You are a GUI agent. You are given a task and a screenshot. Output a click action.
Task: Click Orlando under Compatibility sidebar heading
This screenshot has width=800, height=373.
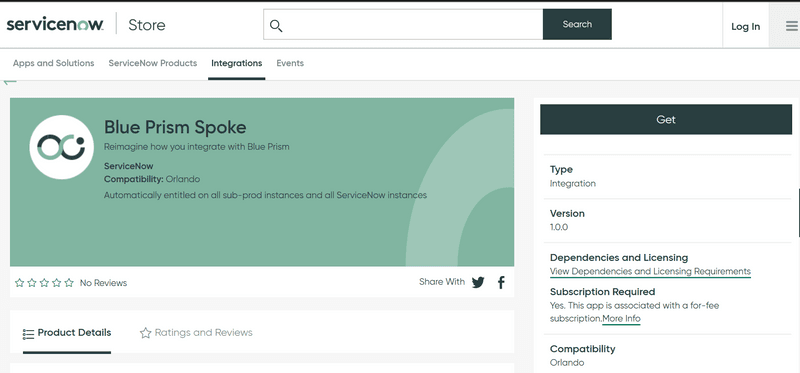[x=567, y=363]
